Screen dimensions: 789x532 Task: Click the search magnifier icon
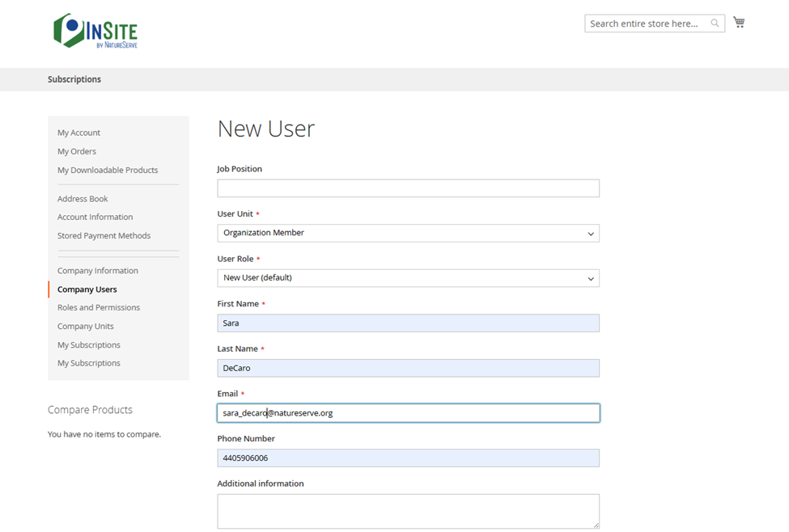pos(715,23)
